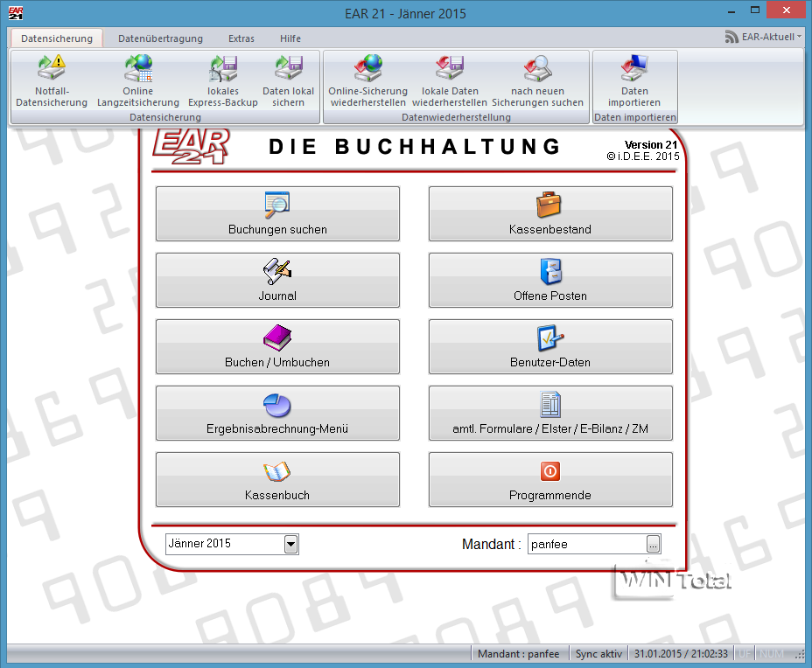Close the EAR 21 window
812x668 pixels.
[786, 10]
